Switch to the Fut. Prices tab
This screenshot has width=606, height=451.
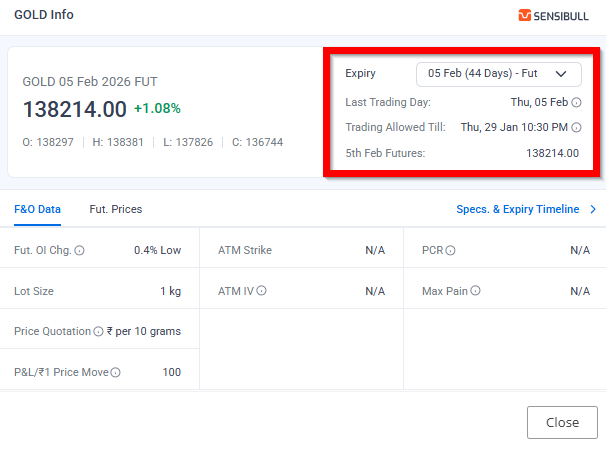pos(115,209)
